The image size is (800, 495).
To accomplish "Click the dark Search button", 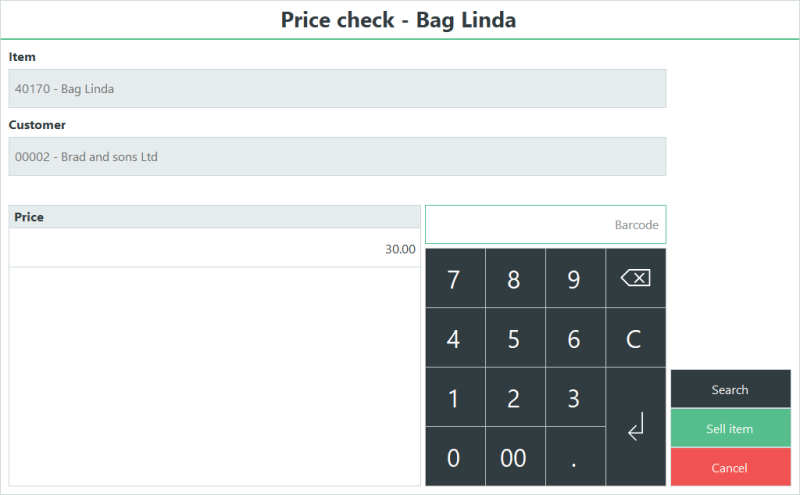I will click(731, 389).
